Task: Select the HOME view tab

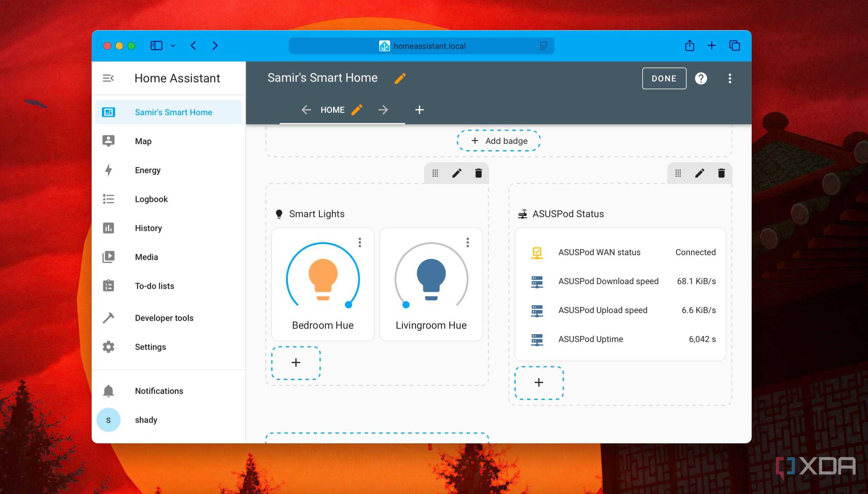Action: (332, 110)
